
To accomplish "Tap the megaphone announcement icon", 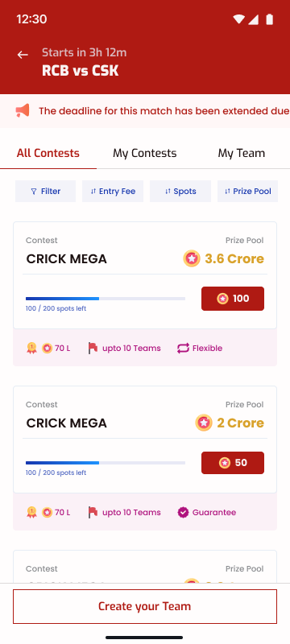I will point(23,110).
